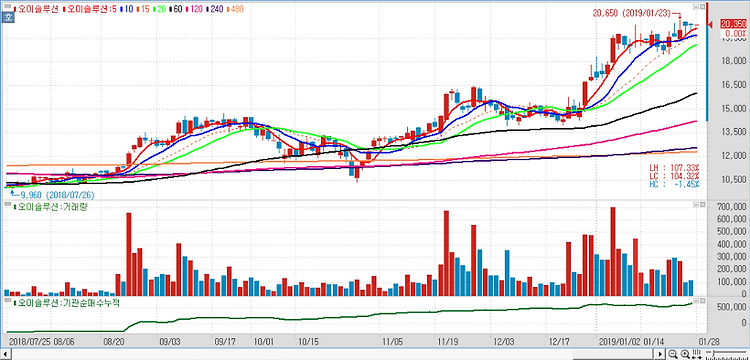750x360 pixels.
Task: Select the 240-day moving average legend
Action: [215, 9]
